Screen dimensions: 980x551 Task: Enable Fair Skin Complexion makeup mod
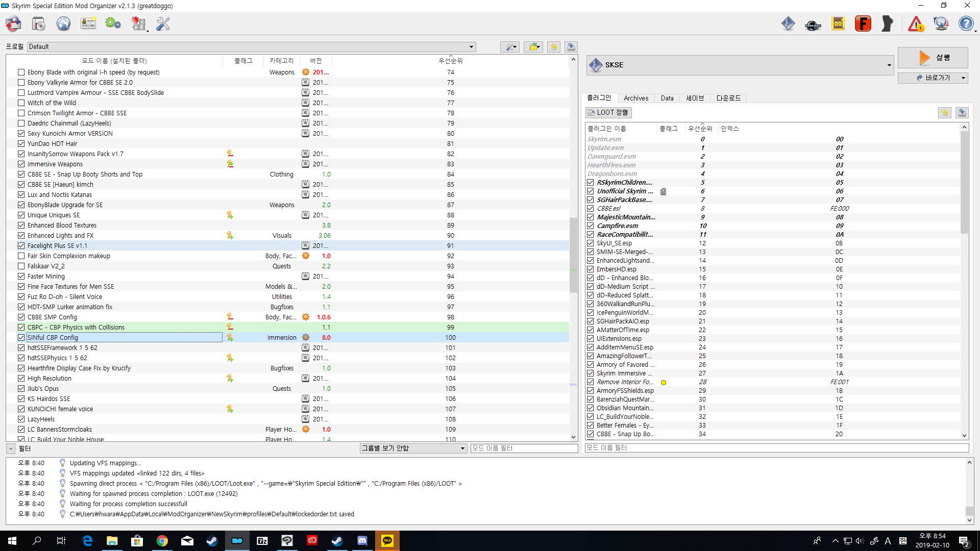point(21,256)
